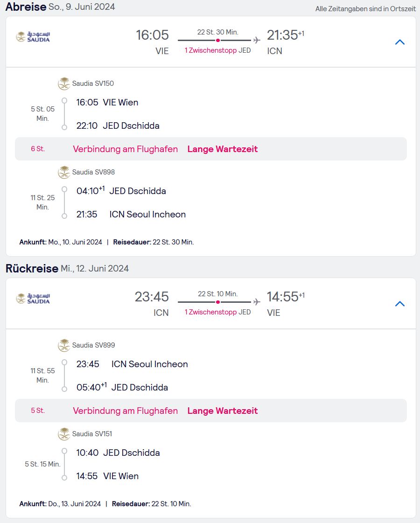Click the airplane icon on return route line
The image size is (420, 523).
tap(257, 302)
